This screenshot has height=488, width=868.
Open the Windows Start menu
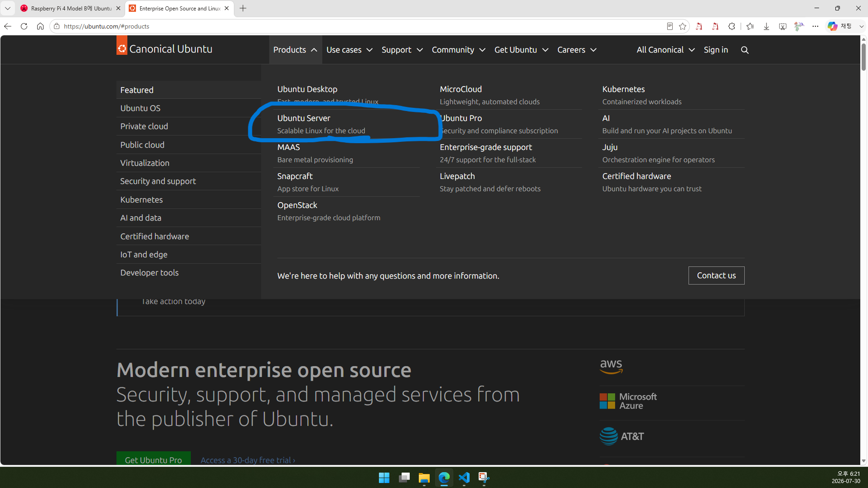tap(384, 478)
